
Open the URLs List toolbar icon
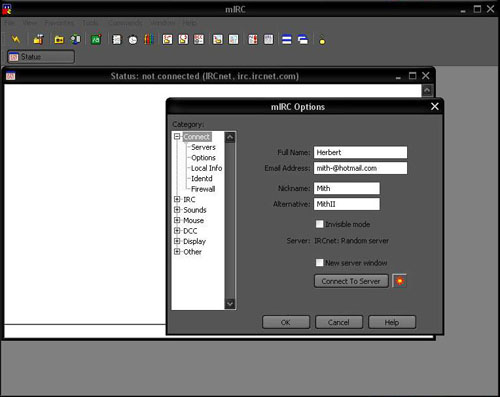point(268,40)
